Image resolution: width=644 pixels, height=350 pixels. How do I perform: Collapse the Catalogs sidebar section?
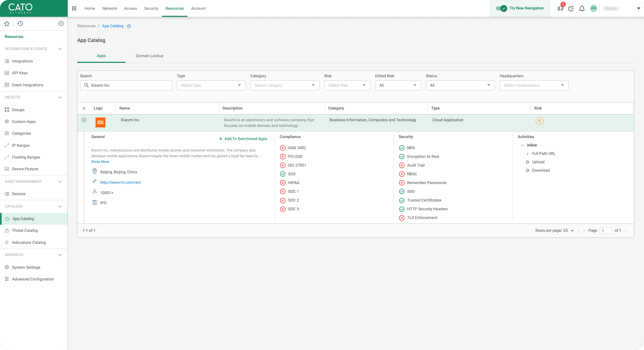coord(60,207)
